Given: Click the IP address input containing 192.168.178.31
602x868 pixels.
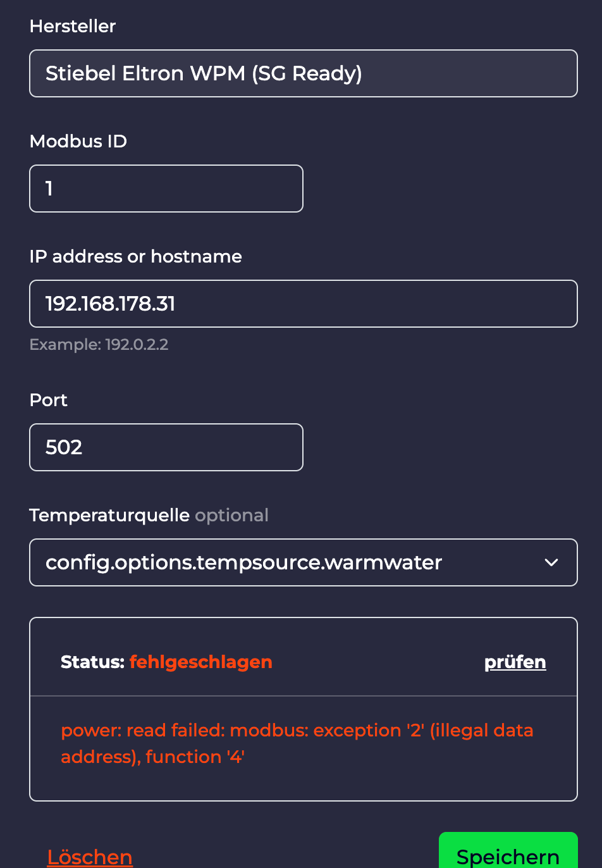Looking at the screenshot, I should 303,304.
